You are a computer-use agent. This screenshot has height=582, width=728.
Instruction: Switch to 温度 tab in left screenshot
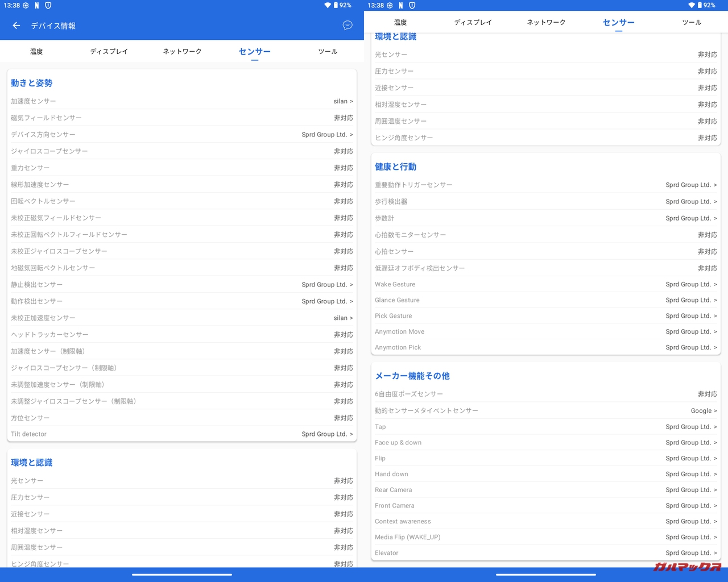point(36,51)
